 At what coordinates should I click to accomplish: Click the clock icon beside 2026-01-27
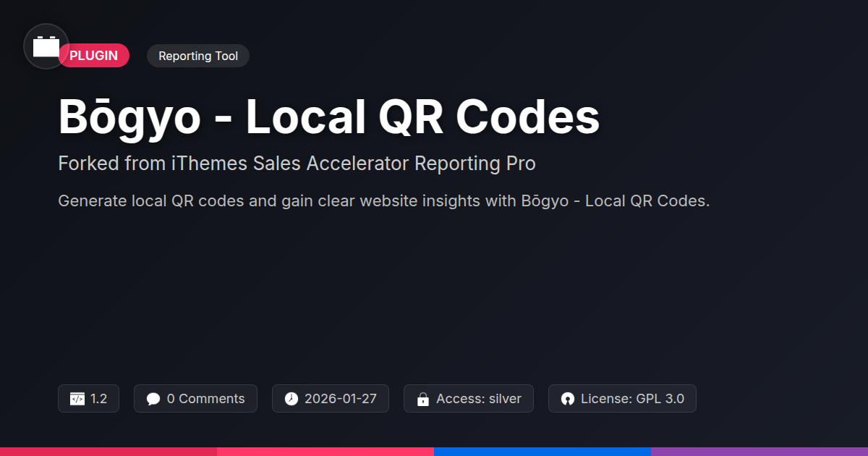pos(292,399)
